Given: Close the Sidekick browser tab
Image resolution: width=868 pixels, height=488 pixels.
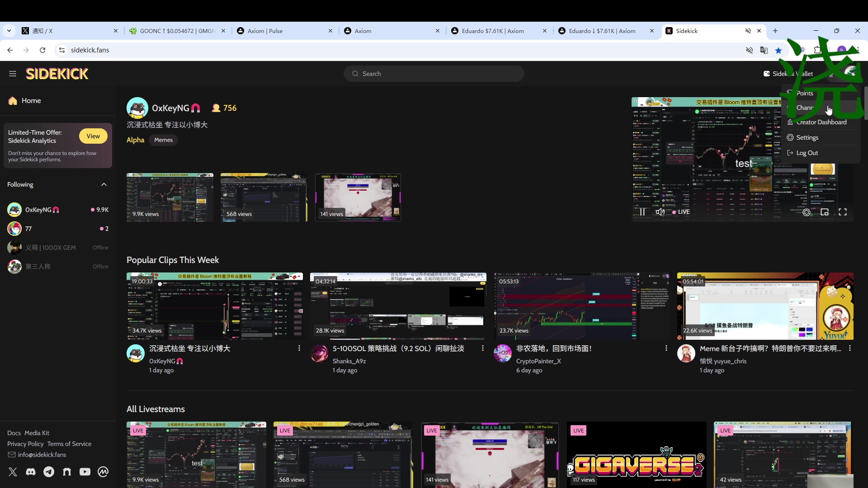Looking at the screenshot, I should pos(759,31).
